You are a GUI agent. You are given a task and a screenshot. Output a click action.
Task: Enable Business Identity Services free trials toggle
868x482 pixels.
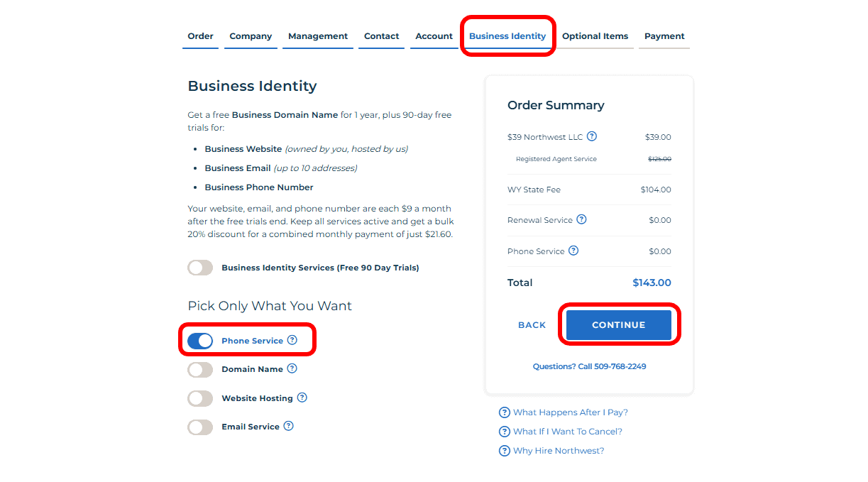[x=200, y=268]
